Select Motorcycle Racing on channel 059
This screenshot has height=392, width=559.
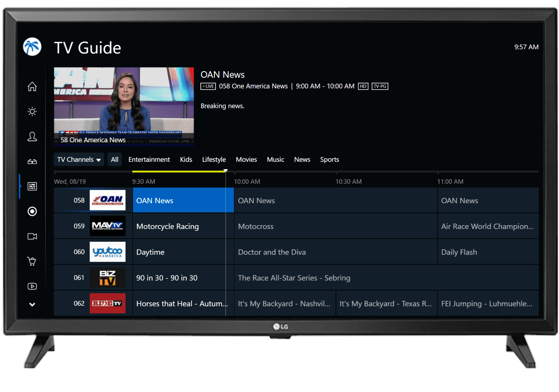(x=179, y=226)
